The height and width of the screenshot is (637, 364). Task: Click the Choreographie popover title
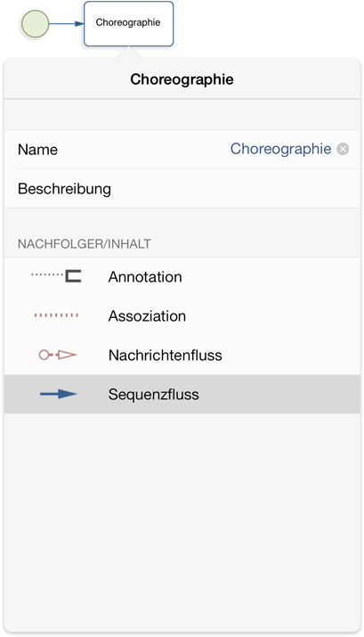point(182,79)
